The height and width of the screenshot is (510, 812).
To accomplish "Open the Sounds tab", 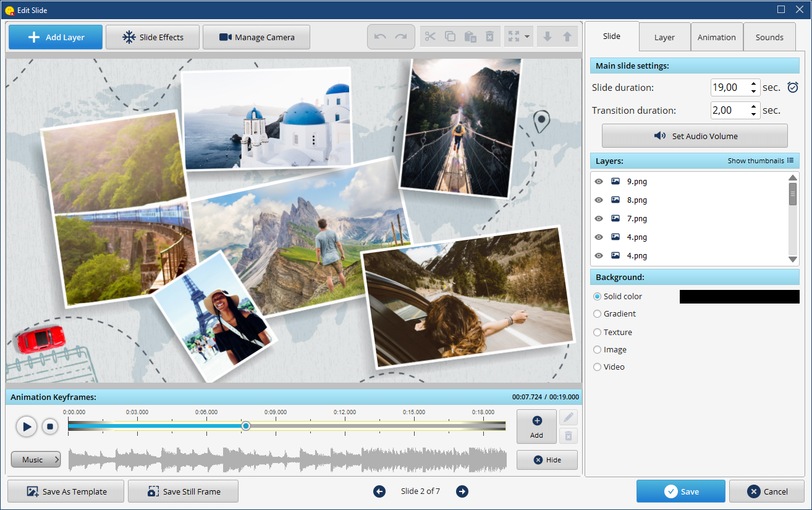I will point(769,37).
